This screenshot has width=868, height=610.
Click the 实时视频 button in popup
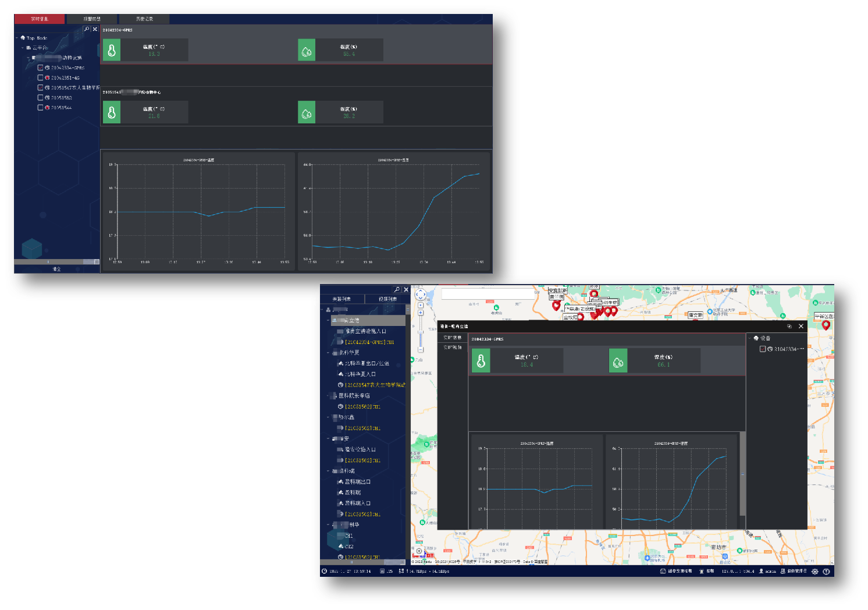pos(453,347)
